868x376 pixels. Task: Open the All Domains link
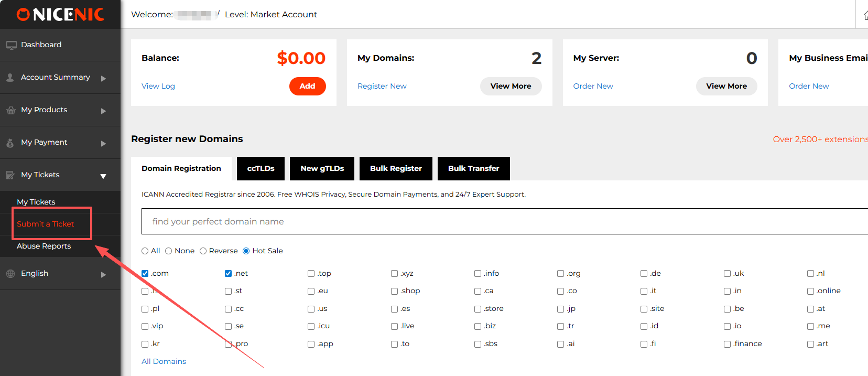tap(164, 361)
